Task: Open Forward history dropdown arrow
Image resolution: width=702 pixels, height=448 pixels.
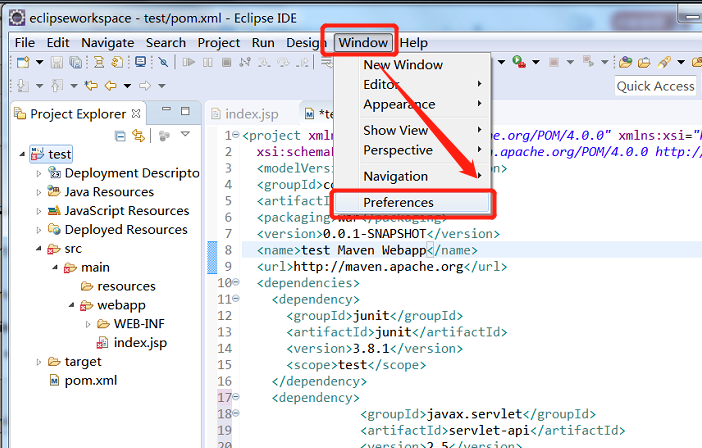Action: coord(162,85)
